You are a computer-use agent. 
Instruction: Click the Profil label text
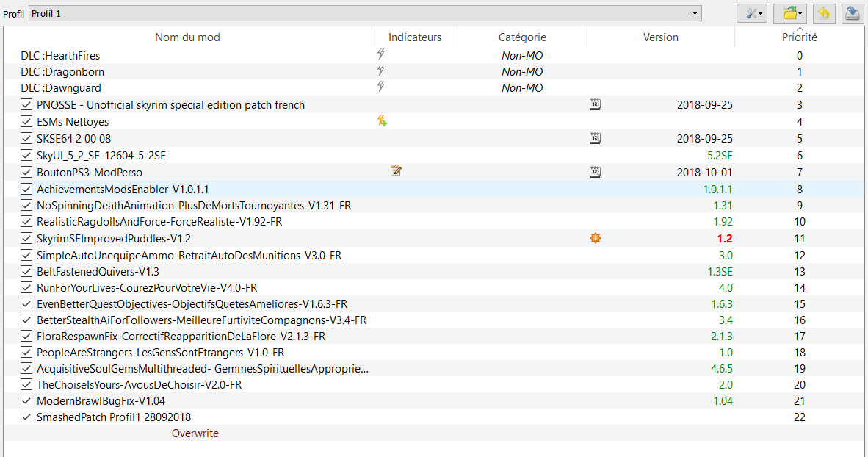14,14
